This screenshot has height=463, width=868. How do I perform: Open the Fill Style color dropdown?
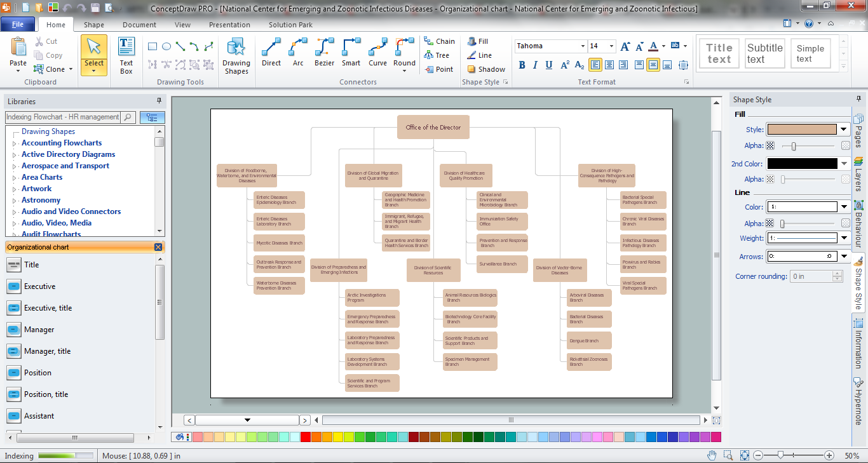click(844, 130)
